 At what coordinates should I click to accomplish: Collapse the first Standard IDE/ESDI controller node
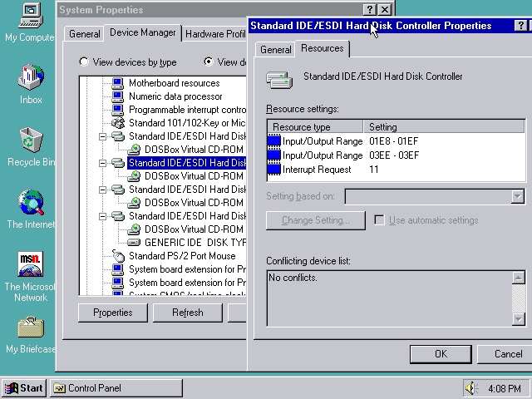(x=102, y=136)
